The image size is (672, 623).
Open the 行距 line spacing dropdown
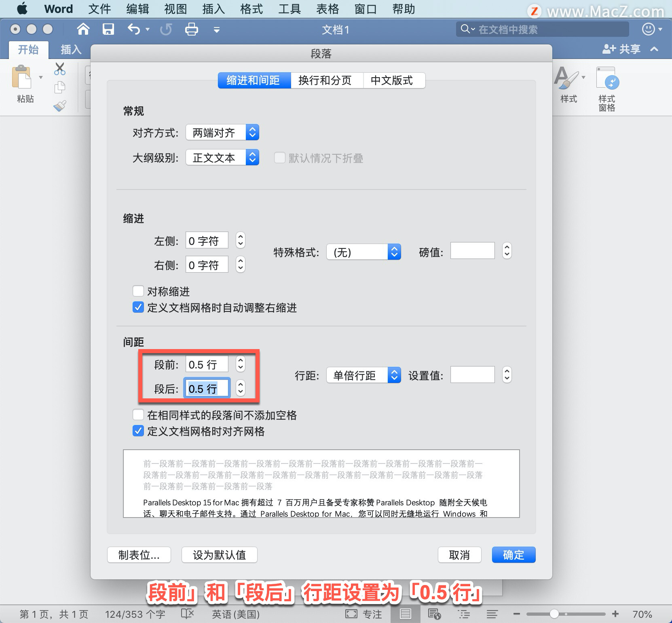[x=363, y=375]
